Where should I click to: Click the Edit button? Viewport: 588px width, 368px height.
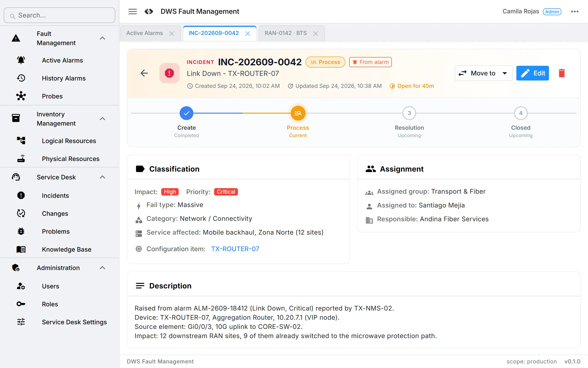tap(532, 73)
